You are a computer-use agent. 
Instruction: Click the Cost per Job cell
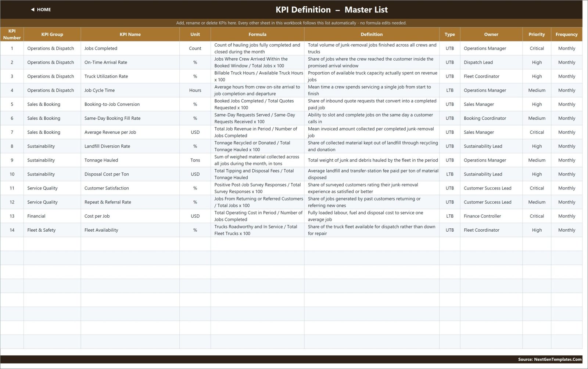[130, 216]
